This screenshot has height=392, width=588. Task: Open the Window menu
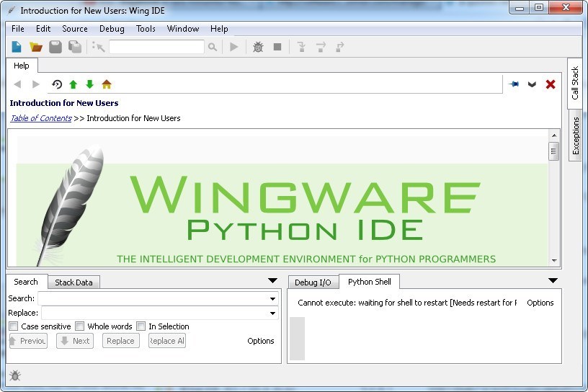[x=182, y=29]
